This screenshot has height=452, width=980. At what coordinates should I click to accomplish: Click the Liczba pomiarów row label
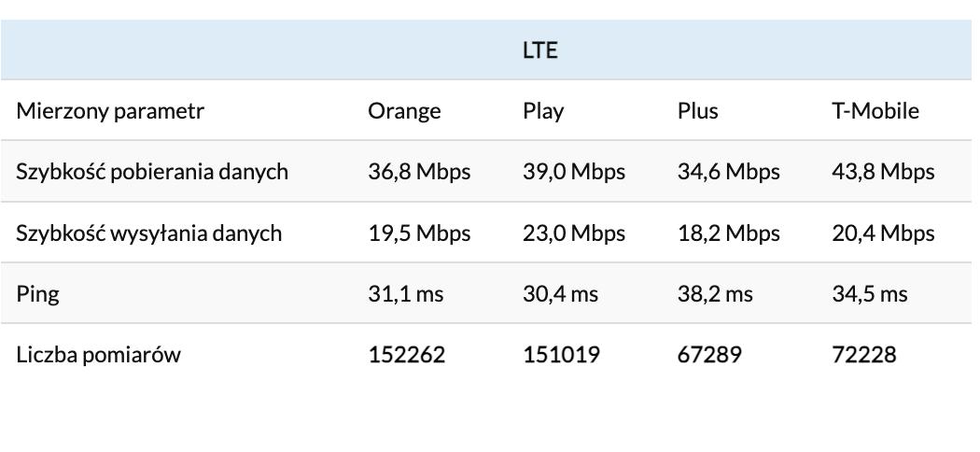tap(98, 355)
